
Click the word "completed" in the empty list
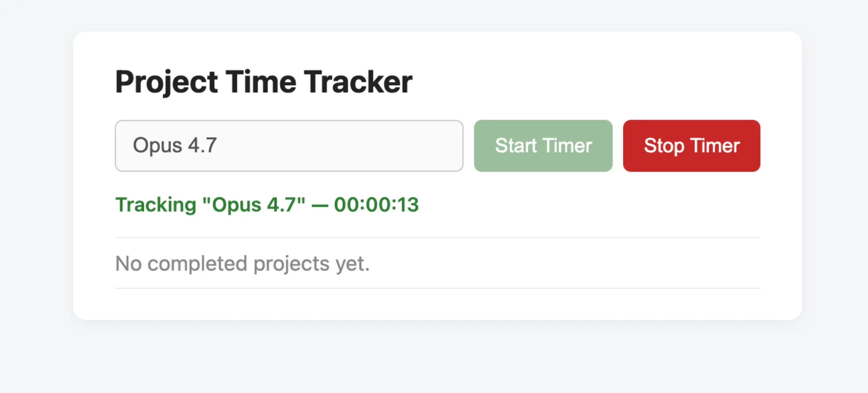[197, 263]
